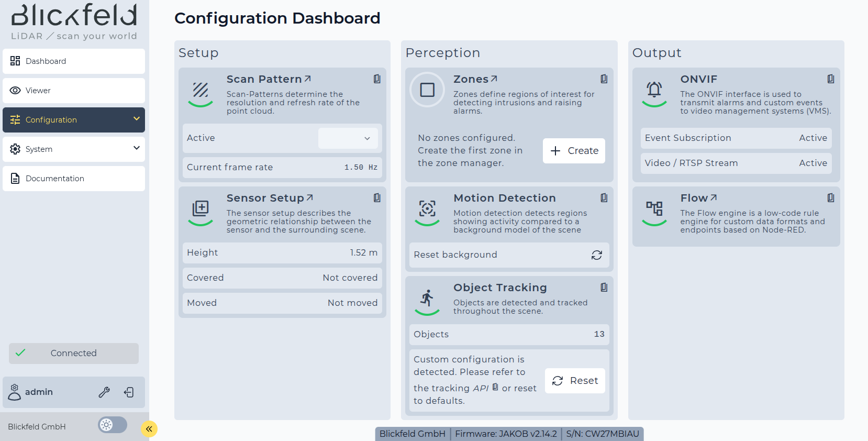Click the Reset background refresh icon

pos(597,255)
